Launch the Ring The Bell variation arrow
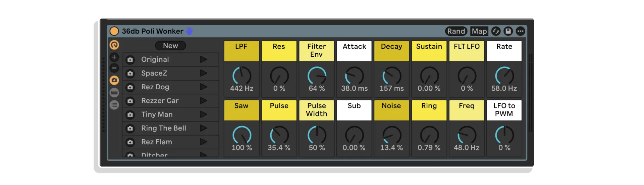Screen dimensions: 644x185 204,128
